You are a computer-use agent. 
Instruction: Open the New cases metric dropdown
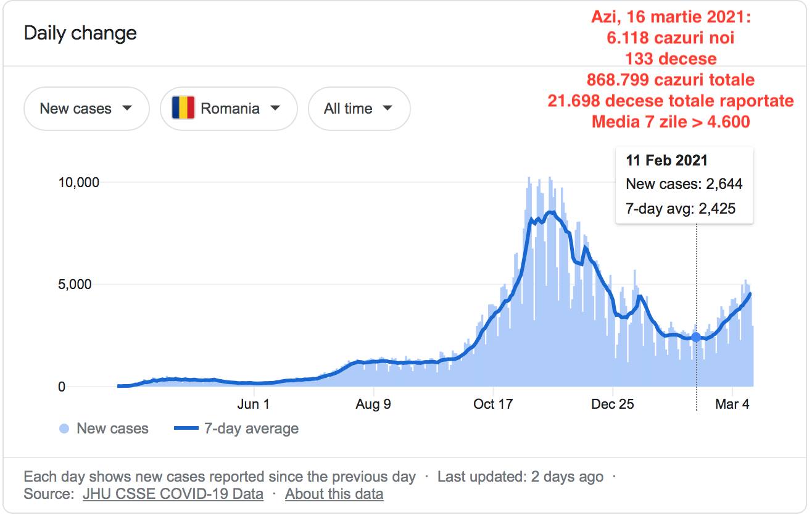(x=86, y=109)
